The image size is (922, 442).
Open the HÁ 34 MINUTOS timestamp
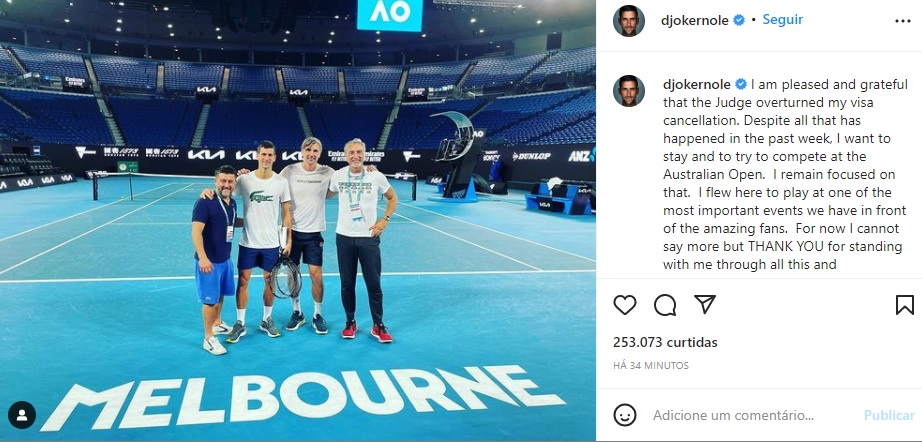point(651,366)
